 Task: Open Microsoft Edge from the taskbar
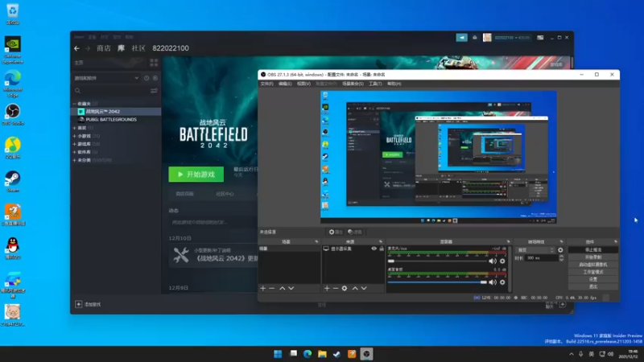[308, 354]
